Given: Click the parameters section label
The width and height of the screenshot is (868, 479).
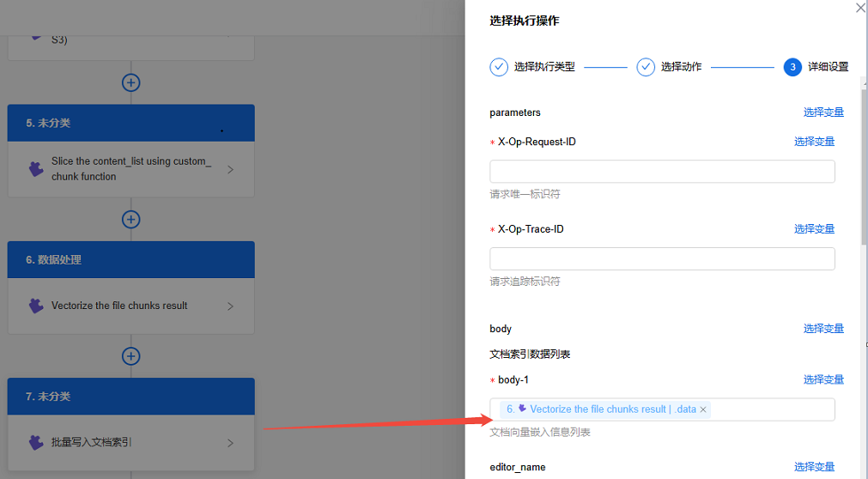Looking at the screenshot, I should click(x=515, y=112).
